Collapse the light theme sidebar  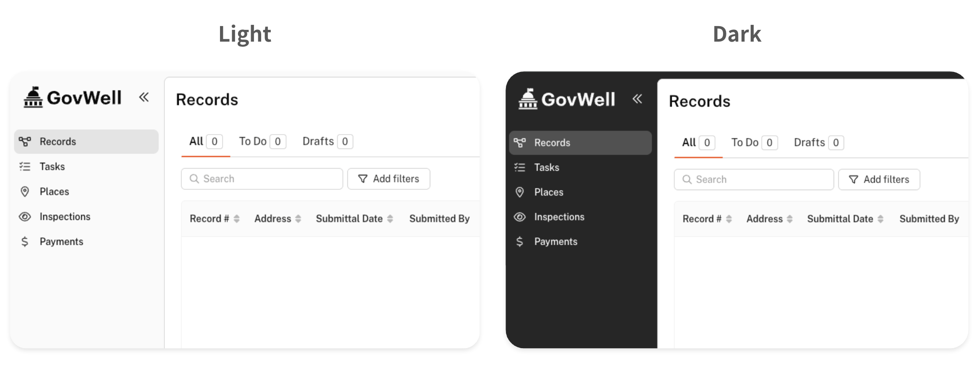pyautogui.click(x=144, y=98)
